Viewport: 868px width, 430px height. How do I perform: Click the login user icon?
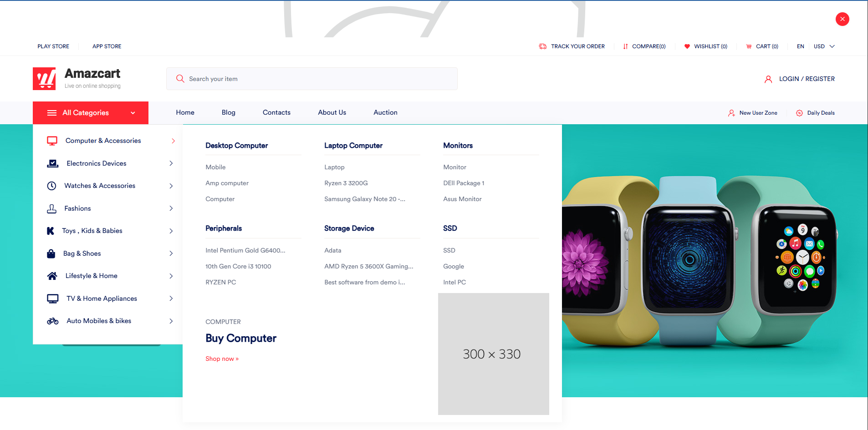768,79
